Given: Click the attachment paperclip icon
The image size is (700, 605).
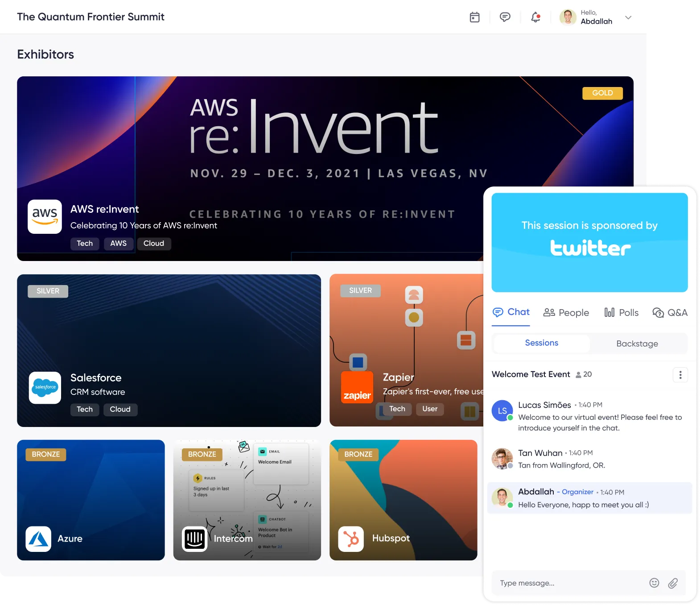Looking at the screenshot, I should 673,583.
